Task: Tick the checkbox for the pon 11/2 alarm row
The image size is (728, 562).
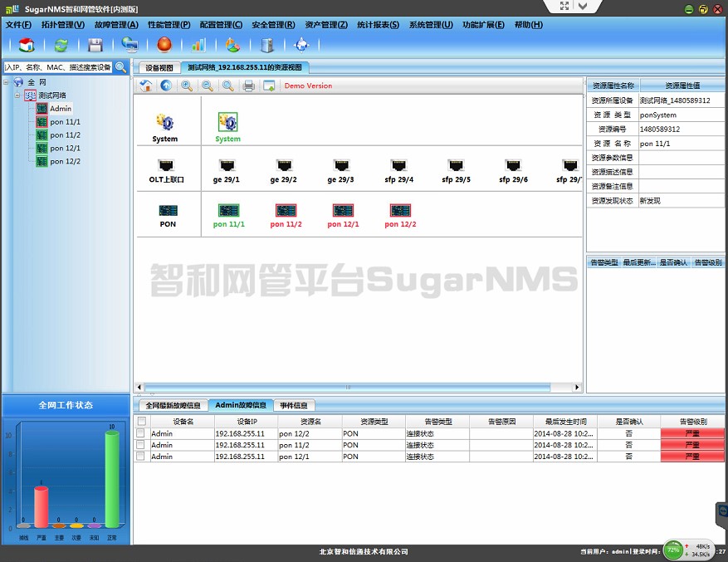Action: pos(140,444)
